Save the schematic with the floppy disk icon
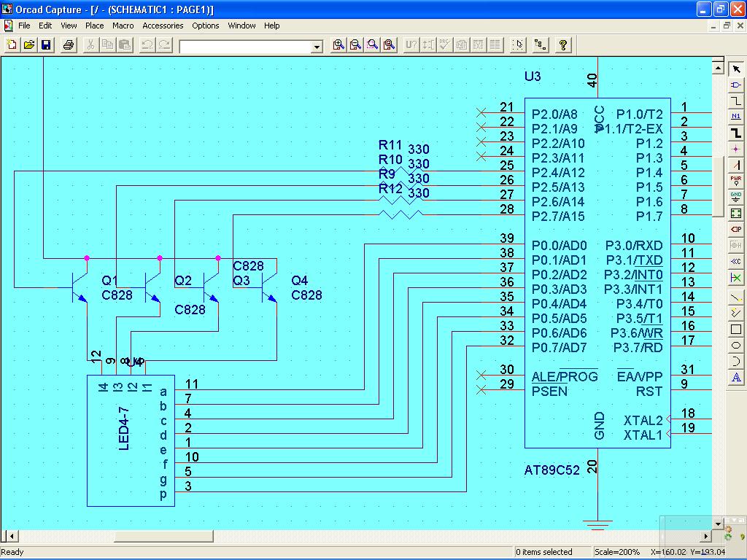Image resolution: width=747 pixels, height=560 pixels. pos(46,44)
